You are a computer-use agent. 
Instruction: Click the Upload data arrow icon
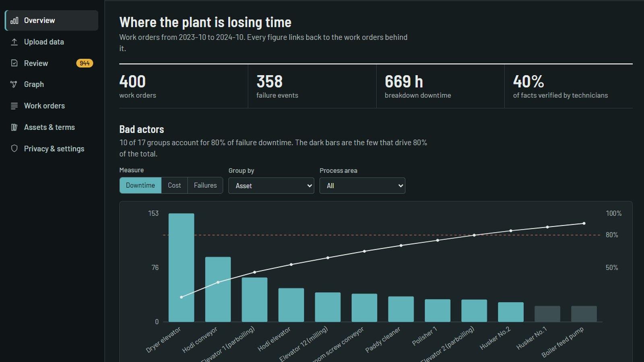point(14,42)
